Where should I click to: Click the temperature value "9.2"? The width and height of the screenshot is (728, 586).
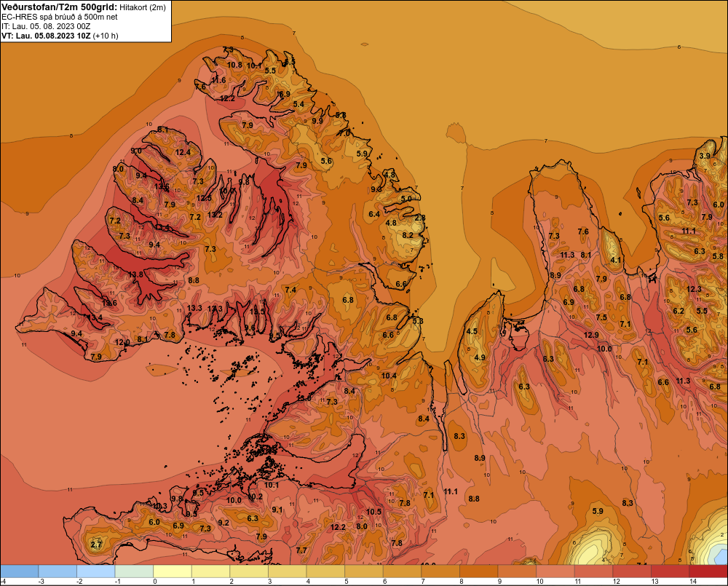pyautogui.click(x=223, y=523)
